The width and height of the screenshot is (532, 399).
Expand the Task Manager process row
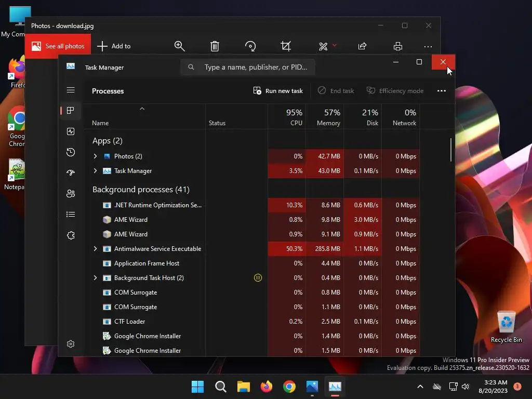click(x=96, y=170)
